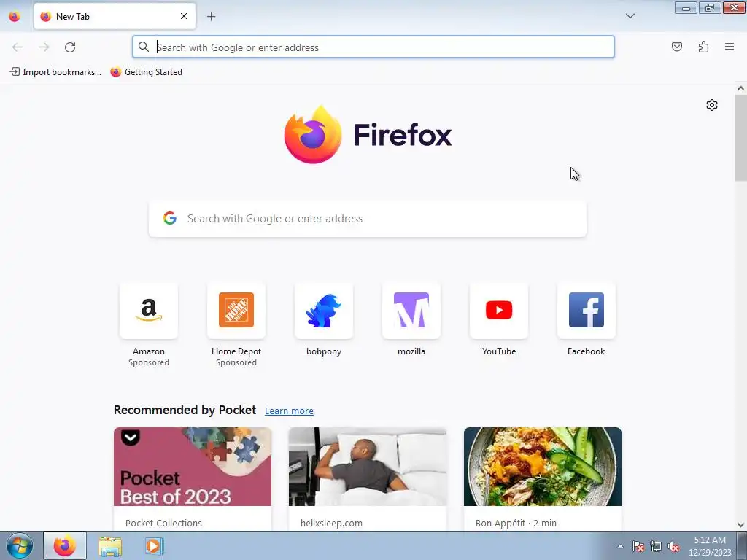747x560 pixels.
Task: Click the address bar input field
Action: (373, 47)
